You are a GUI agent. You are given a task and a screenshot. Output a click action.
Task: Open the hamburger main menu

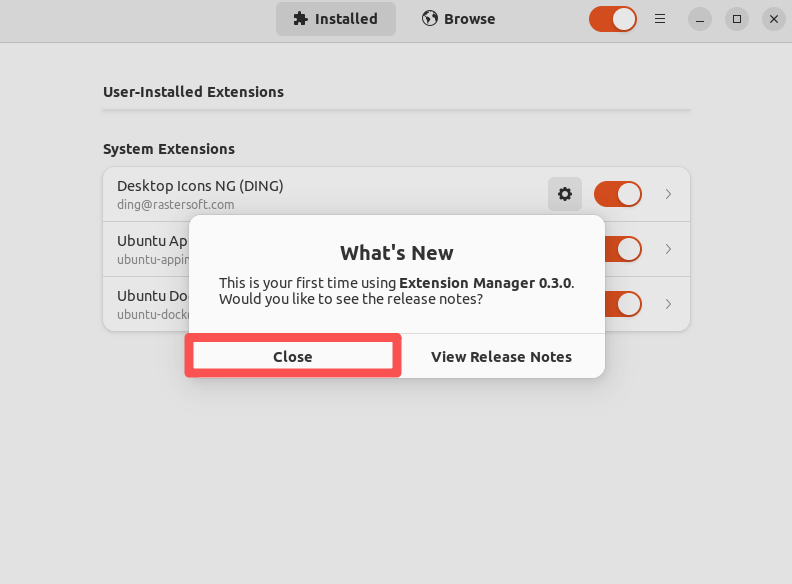coord(660,19)
